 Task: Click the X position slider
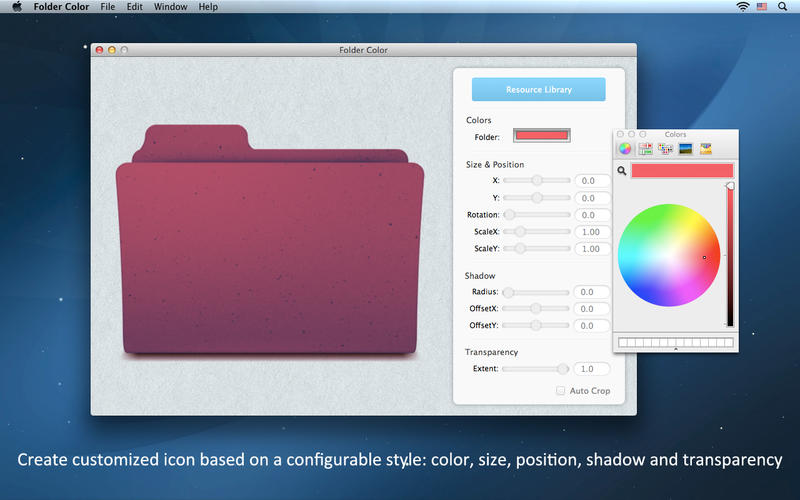537,180
